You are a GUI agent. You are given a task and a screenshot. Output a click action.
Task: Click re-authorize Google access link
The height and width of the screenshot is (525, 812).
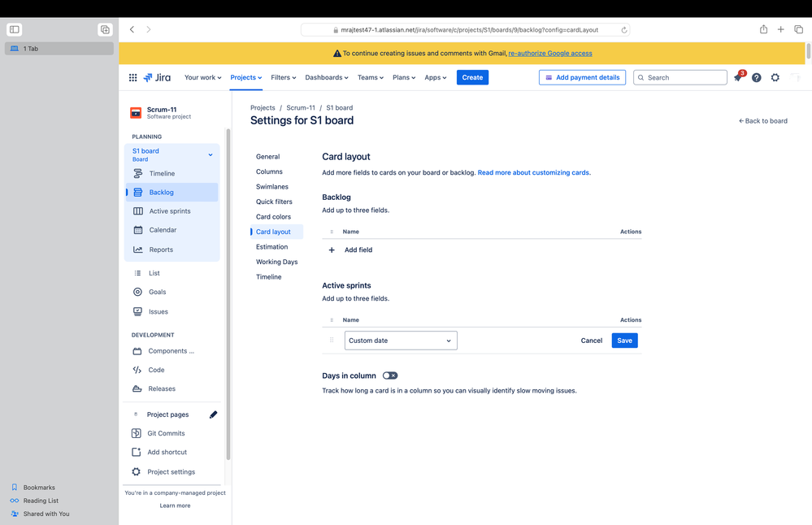click(550, 54)
